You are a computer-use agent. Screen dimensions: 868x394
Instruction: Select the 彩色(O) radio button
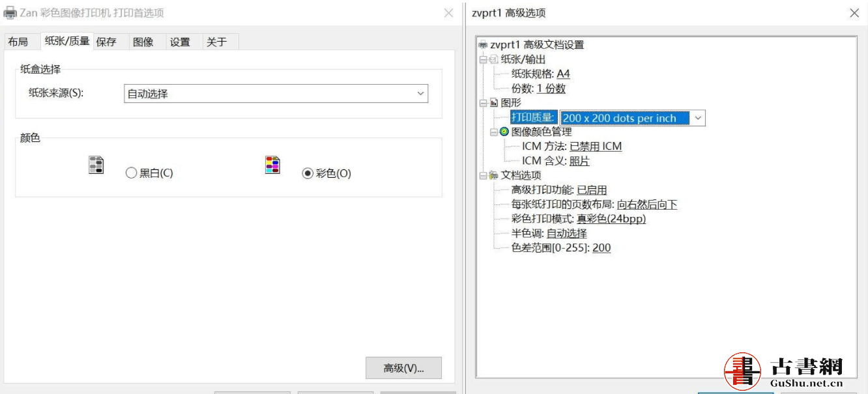coord(308,173)
